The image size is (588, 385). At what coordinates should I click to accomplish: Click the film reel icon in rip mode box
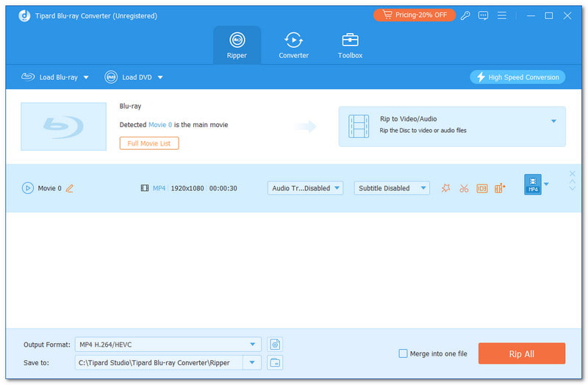(x=359, y=126)
